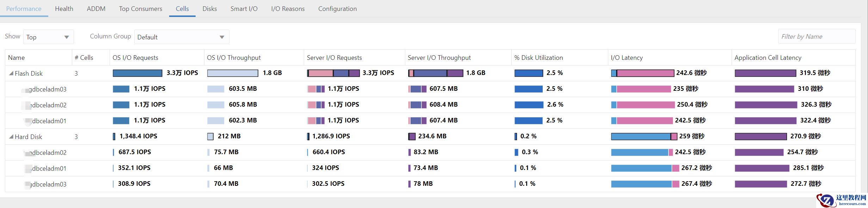Open the Column Group Default dropdown
Image resolution: width=868 pixels, height=208 pixels.
click(x=181, y=37)
